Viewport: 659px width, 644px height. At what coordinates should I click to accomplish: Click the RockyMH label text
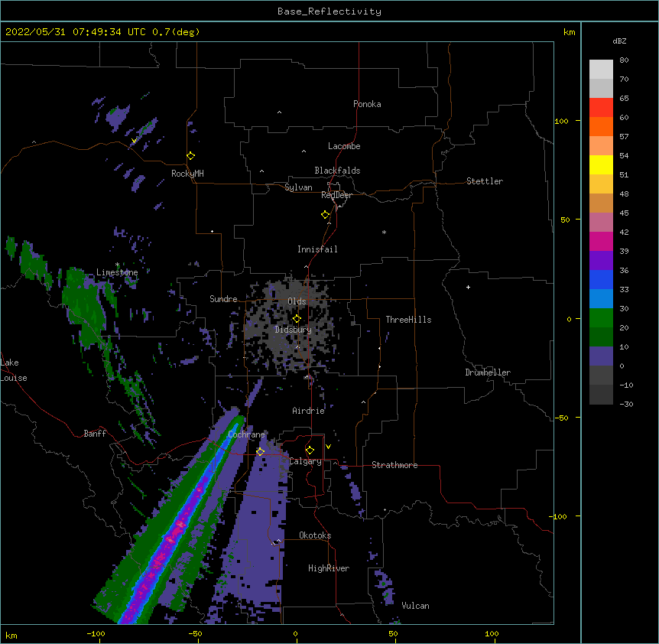187,174
